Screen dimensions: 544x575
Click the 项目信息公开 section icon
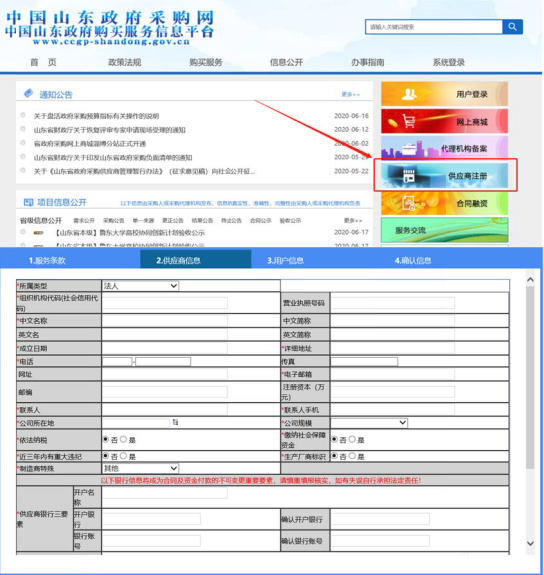[x=28, y=202]
